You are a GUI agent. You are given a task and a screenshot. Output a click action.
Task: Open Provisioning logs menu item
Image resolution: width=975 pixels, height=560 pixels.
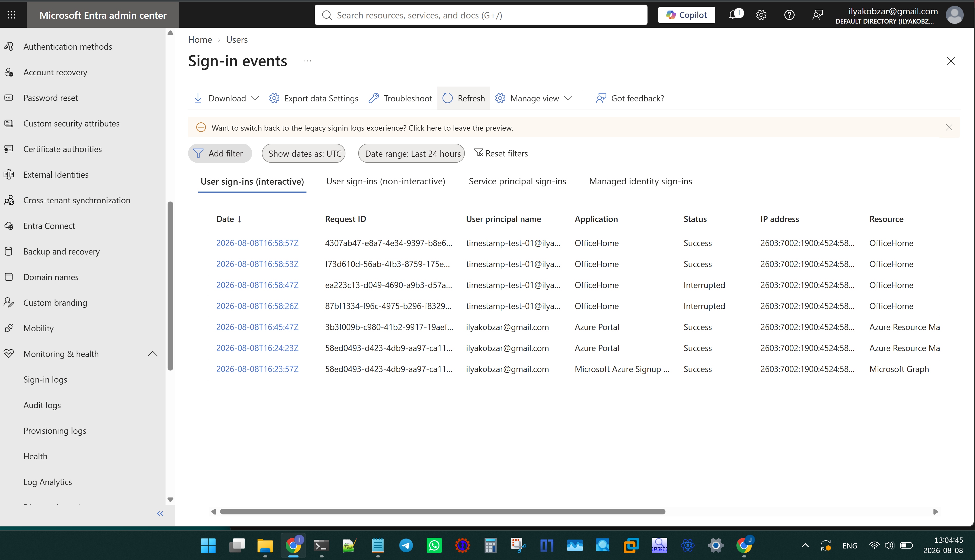coord(55,431)
